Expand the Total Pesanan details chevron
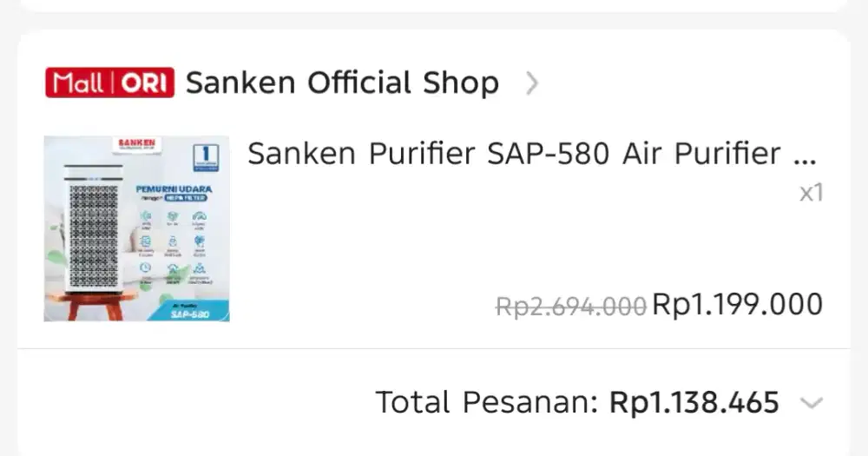This screenshot has height=456, width=868. coord(811,403)
